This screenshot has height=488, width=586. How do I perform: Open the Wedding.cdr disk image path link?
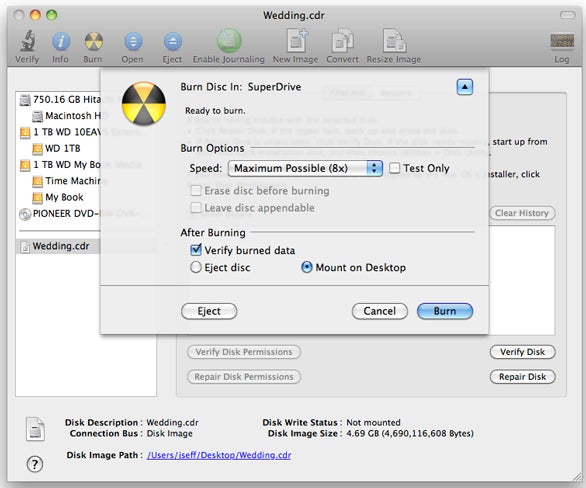(x=219, y=455)
